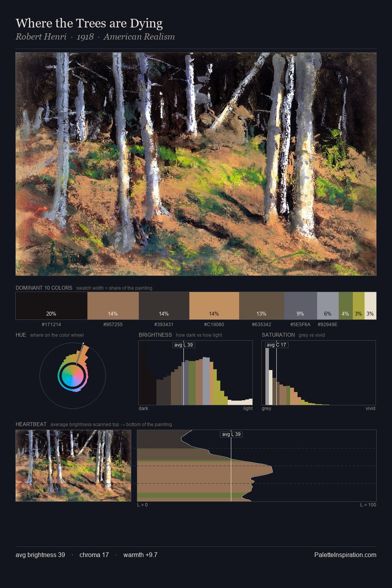The height and width of the screenshot is (588, 392).
Task: Click the hex code '#171214'
Action: coord(51,325)
